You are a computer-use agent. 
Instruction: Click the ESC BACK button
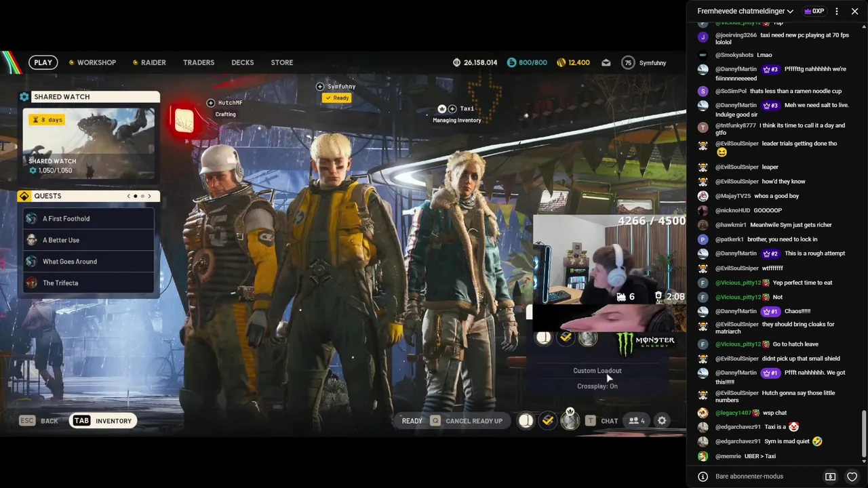pyautogui.click(x=39, y=421)
